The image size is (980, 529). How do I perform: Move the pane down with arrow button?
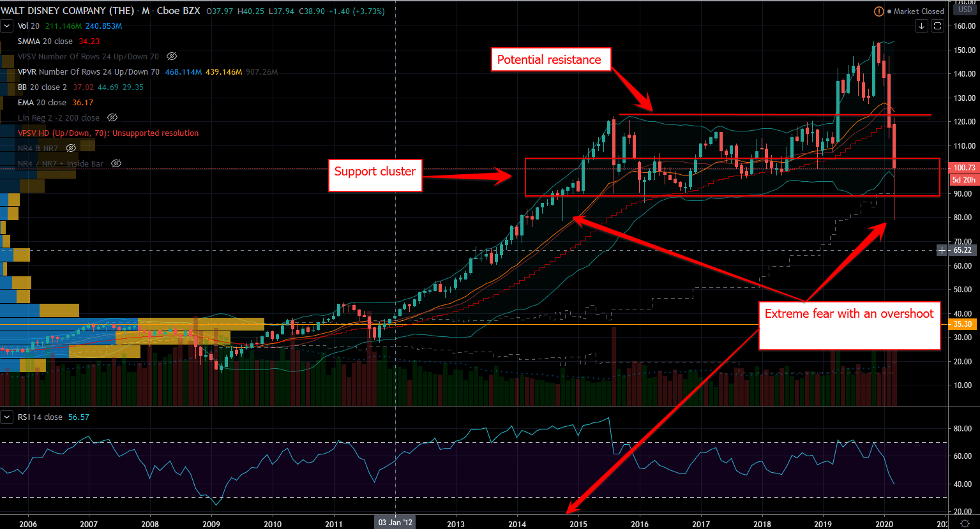[x=921, y=26]
